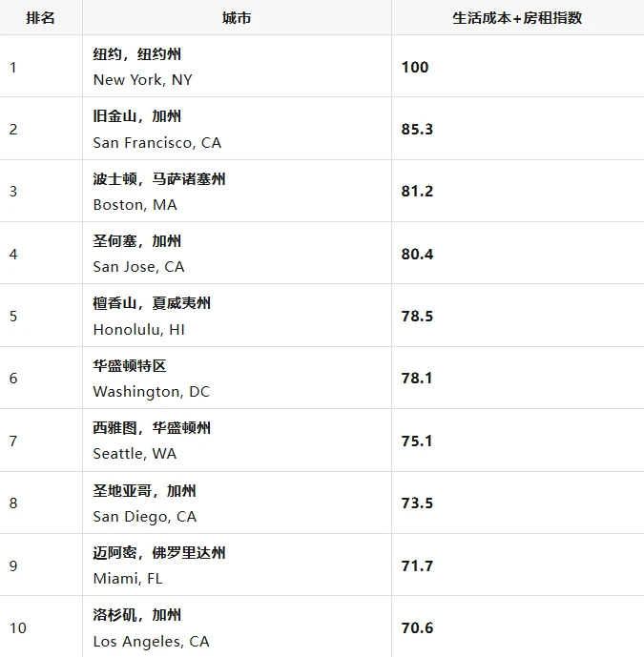Screen dimensions: 644x657
Task: Click rank number 9 in Miami row
Action: [13, 565]
